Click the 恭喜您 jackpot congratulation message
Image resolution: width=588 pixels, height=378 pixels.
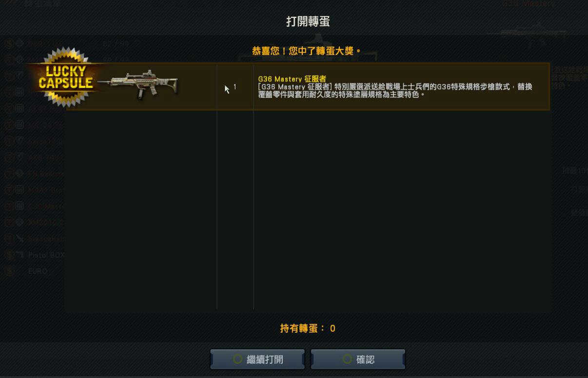tap(307, 51)
